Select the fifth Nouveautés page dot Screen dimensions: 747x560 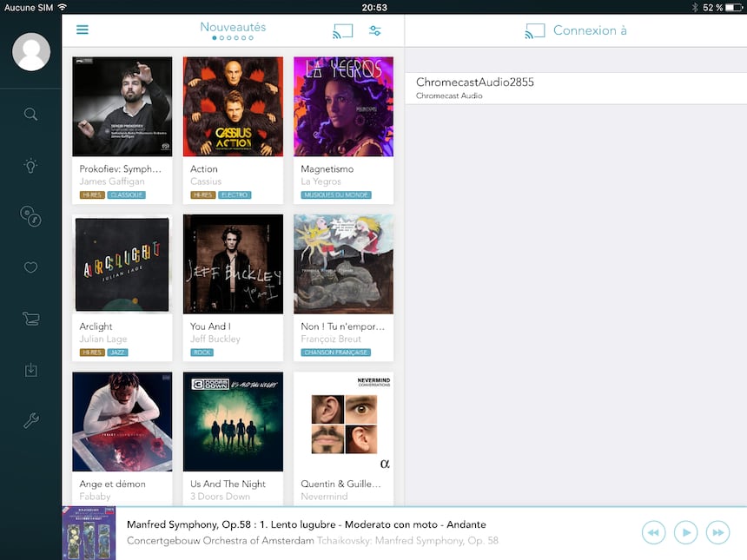(243, 38)
